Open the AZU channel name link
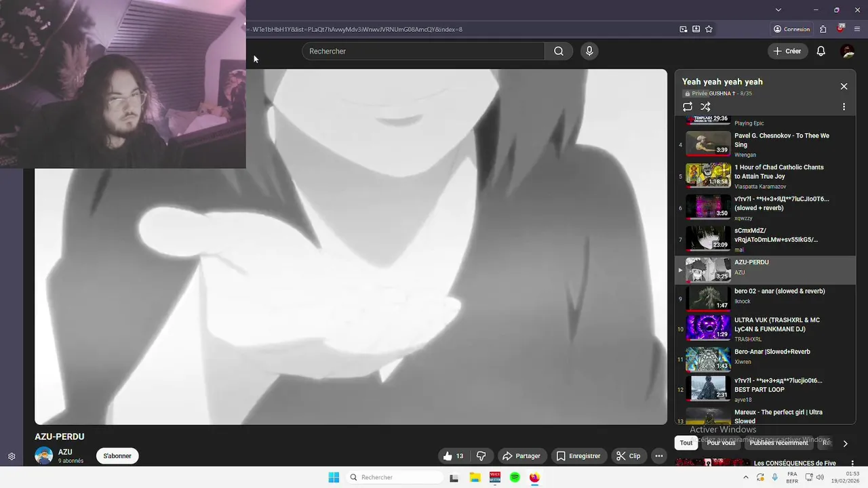Screen dimensions: 868x488 pos(65,452)
